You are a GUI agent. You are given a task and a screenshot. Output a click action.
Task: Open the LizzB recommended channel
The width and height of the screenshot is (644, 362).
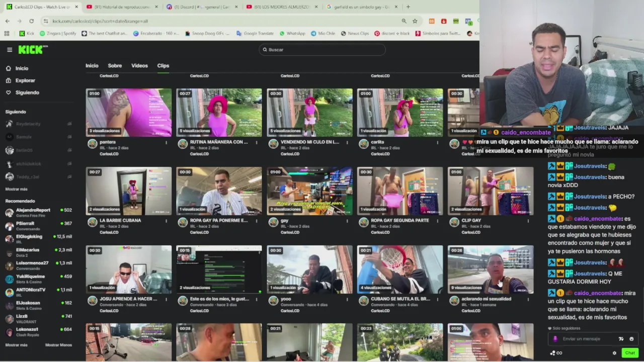coord(38,319)
